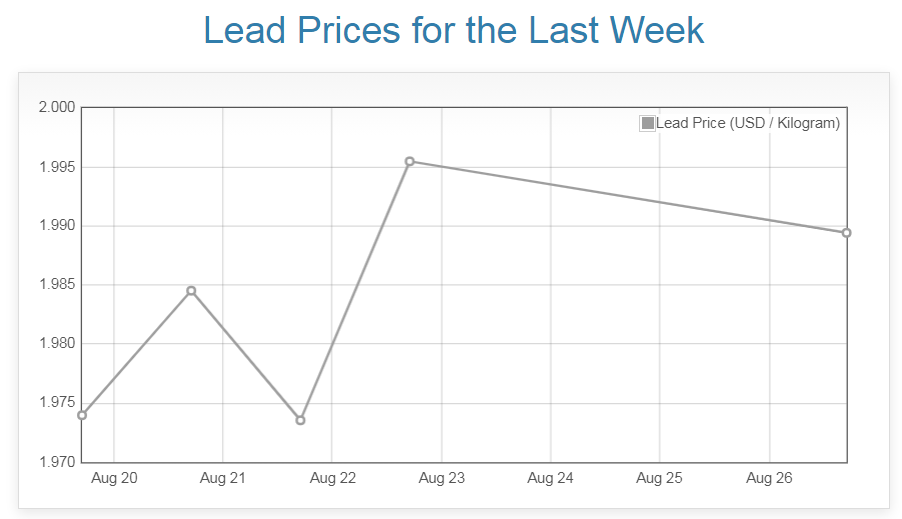This screenshot has height=519, width=902.
Task: Click the 'Aug 26' x-axis label
Action: [x=769, y=478]
